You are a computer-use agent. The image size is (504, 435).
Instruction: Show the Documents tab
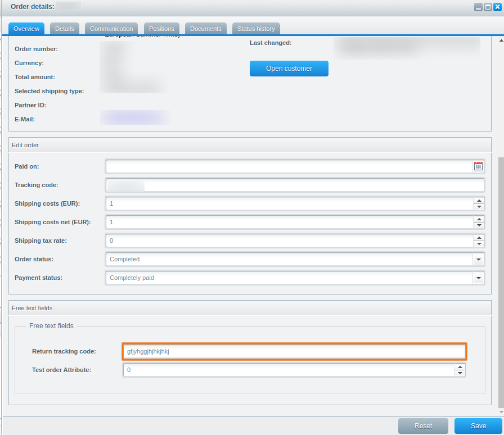click(205, 29)
